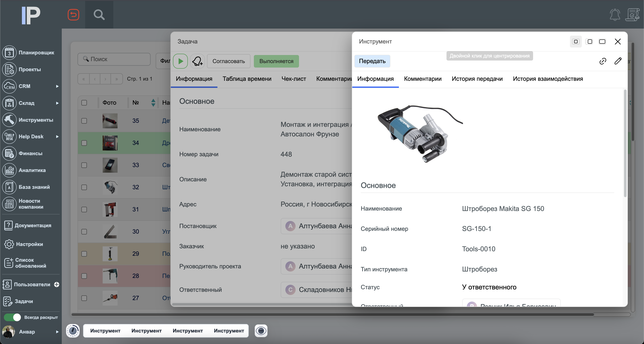Select all rows with the header checkbox
Screen dimensions: 644x344
[x=84, y=103]
